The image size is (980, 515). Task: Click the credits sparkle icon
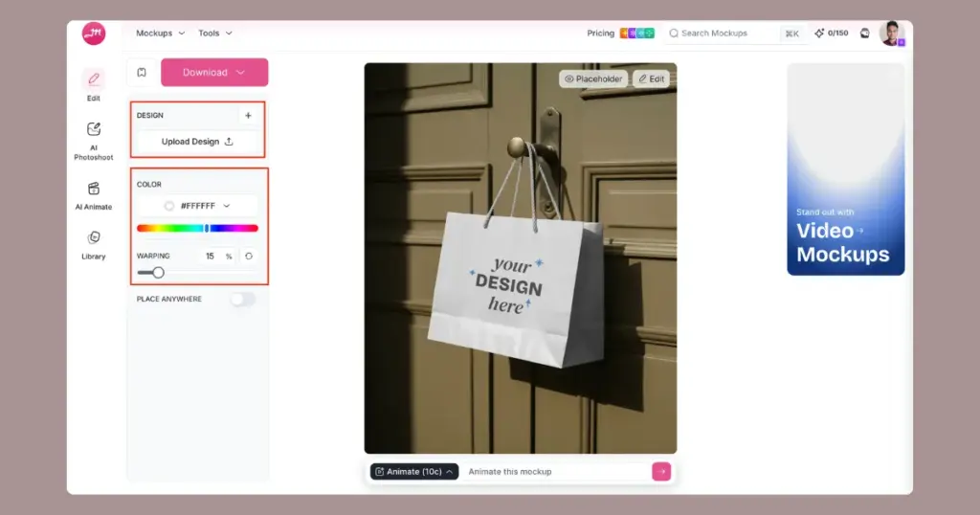coord(819,34)
